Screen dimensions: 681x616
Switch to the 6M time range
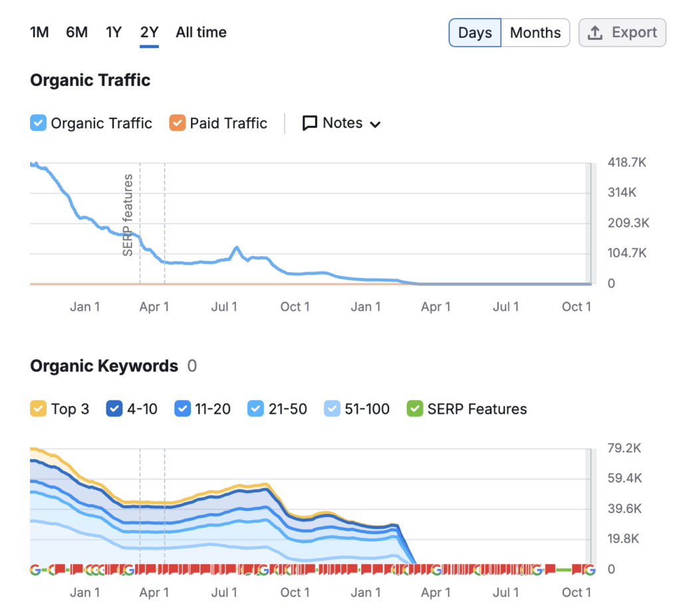click(76, 33)
